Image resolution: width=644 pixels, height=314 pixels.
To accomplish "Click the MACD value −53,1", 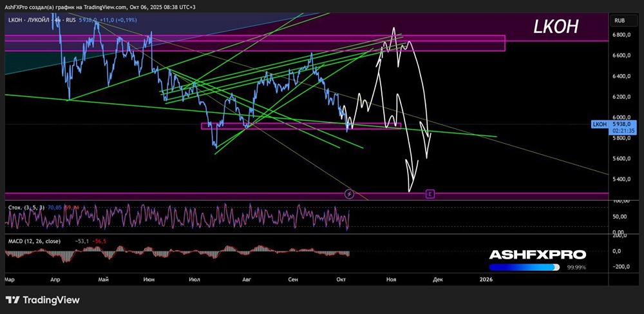I will (82, 241).
